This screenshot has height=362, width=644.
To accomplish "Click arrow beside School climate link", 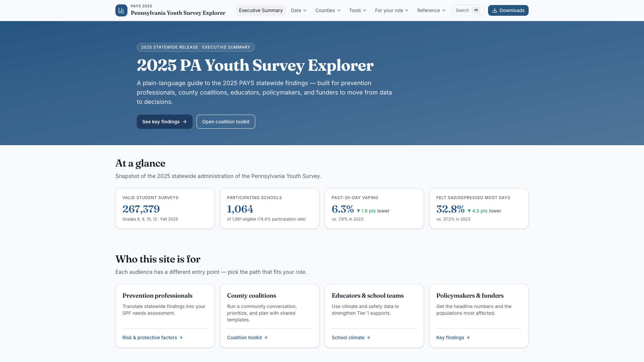I will (368, 338).
